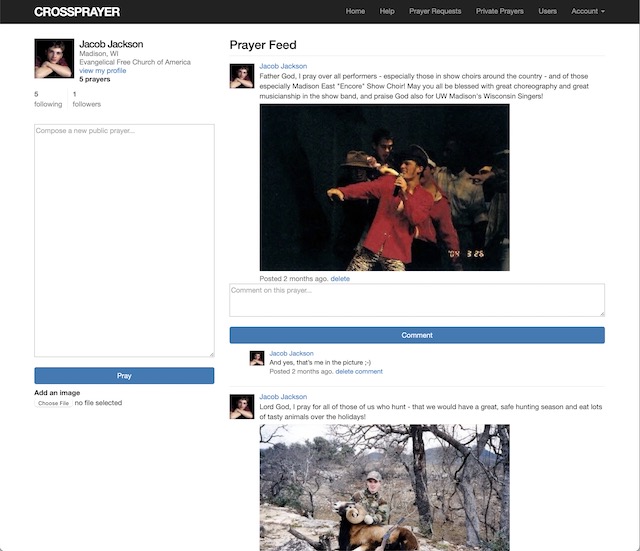View the following count
Viewport: 640px width, 551px height.
tap(47, 99)
